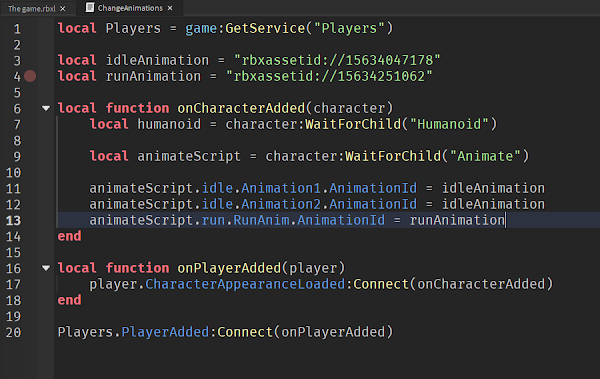Image resolution: width=600 pixels, height=379 pixels.
Task: Click Animation1 on line 11
Action: point(280,188)
